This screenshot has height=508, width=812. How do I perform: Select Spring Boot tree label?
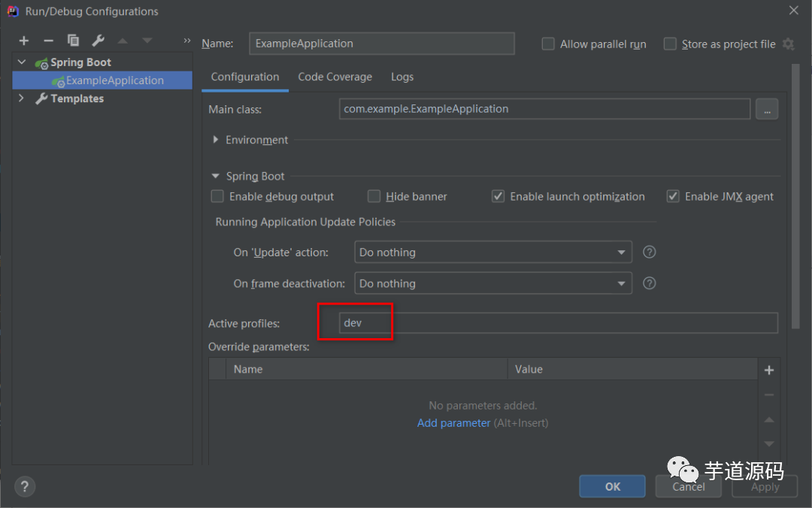pyautogui.click(x=80, y=62)
